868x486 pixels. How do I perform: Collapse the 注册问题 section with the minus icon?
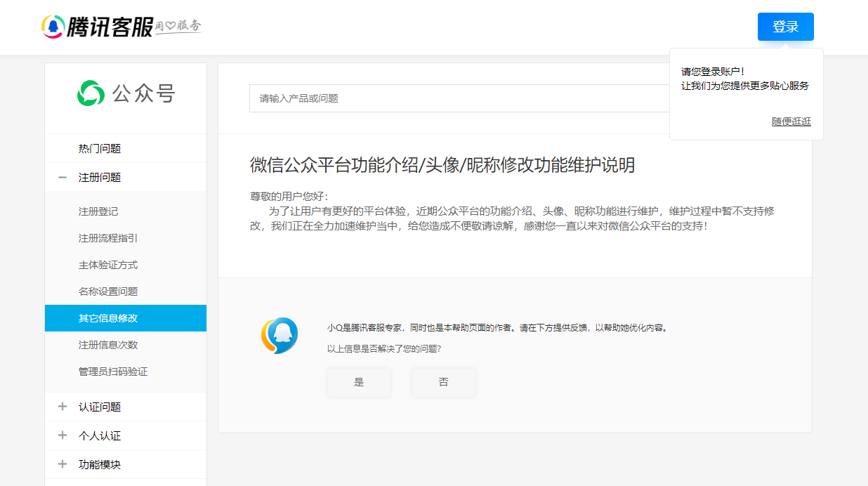point(63,178)
